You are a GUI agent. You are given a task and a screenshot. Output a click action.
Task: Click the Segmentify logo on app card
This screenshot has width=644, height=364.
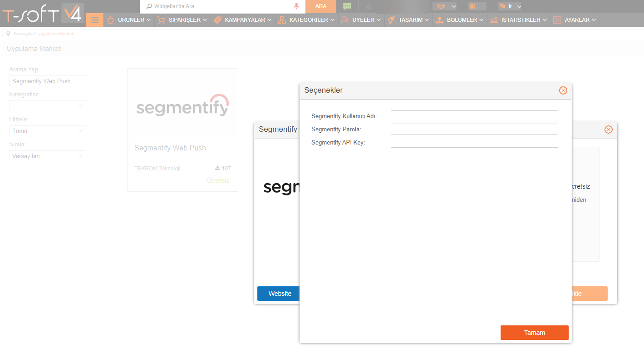click(182, 105)
